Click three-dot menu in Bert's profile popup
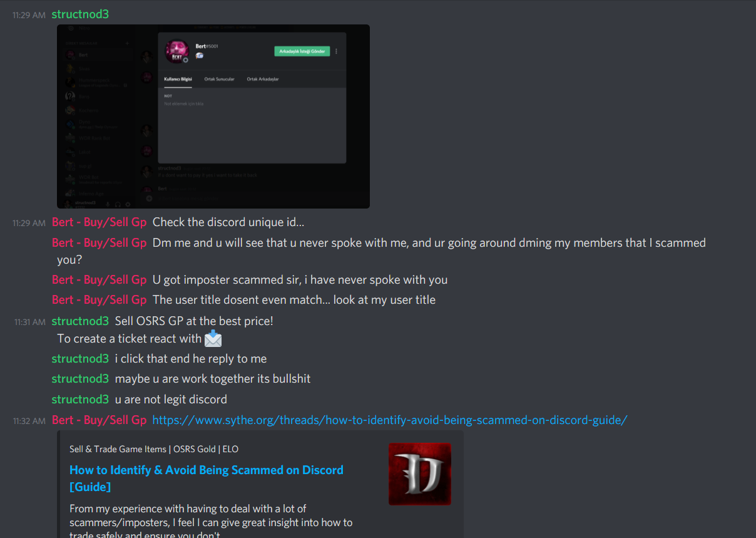The width and height of the screenshot is (756, 538). (337, 51)
